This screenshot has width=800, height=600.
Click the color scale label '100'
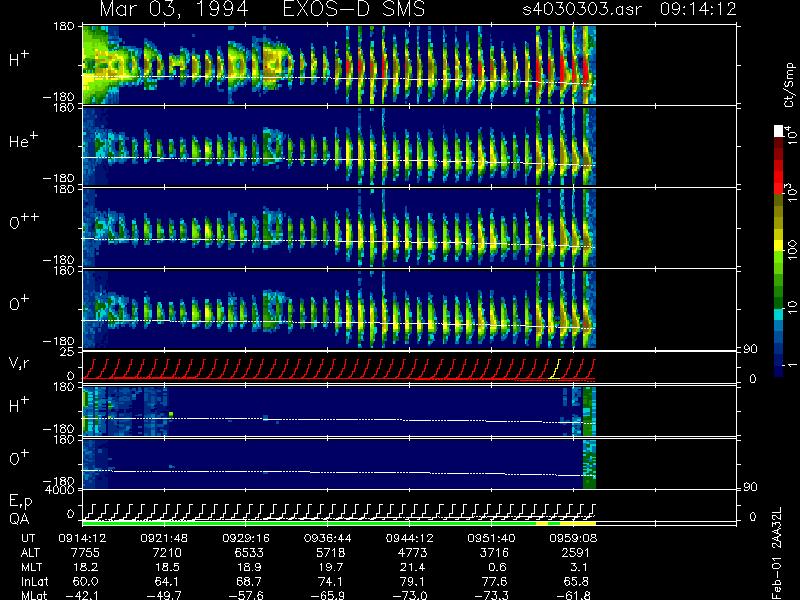click(x=791, y=250)
